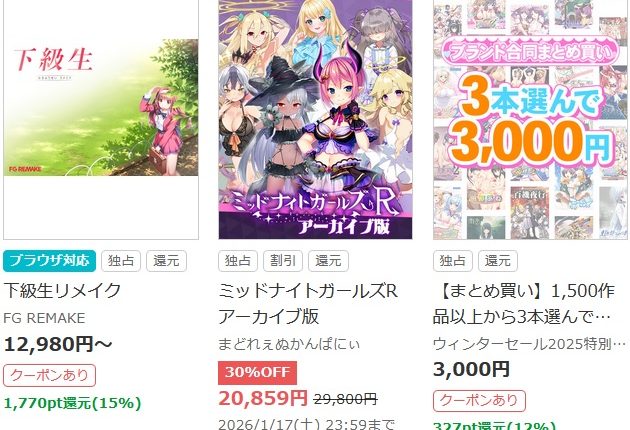The height and width of the screenshot is (430, 630).
Task: Open the 【まとめ買い】1,500作品以上 title link
Action: [x=524, y=303]
